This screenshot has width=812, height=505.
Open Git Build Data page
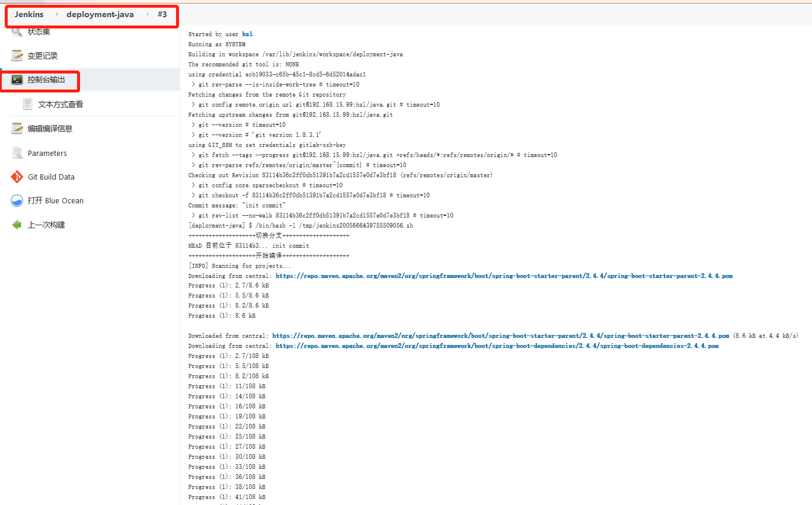point(51,177)
